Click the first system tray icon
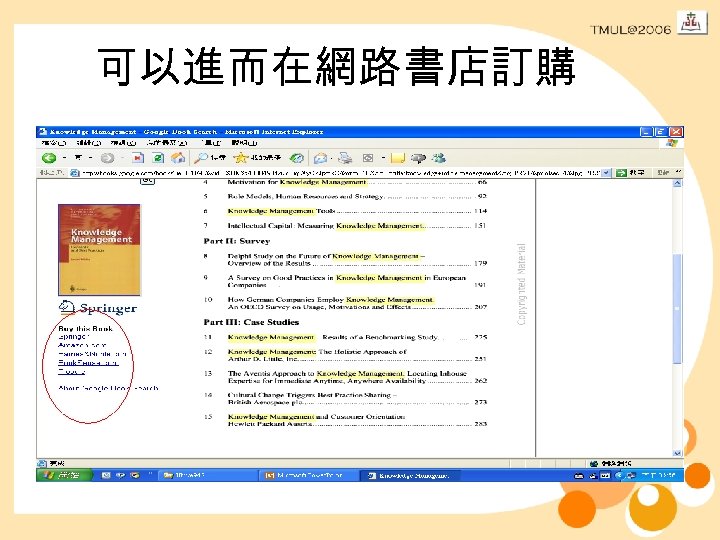Screen dimensions: 720x540 (579, 475)
